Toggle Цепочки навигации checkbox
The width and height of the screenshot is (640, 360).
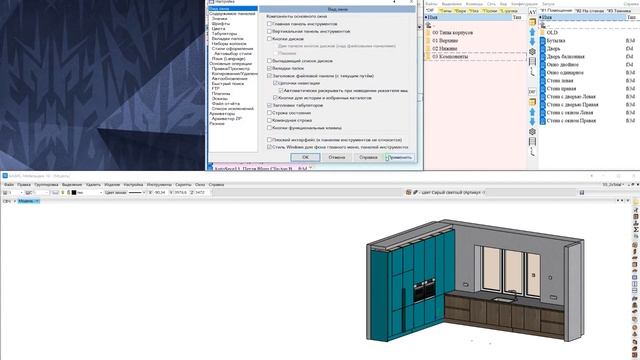[x=275, y=83]
